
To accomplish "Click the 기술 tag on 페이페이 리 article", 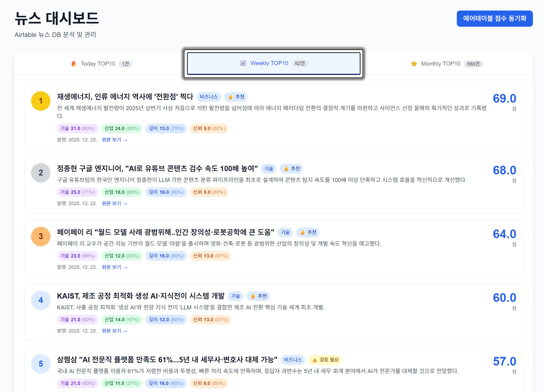I will [x=285, y=232].
